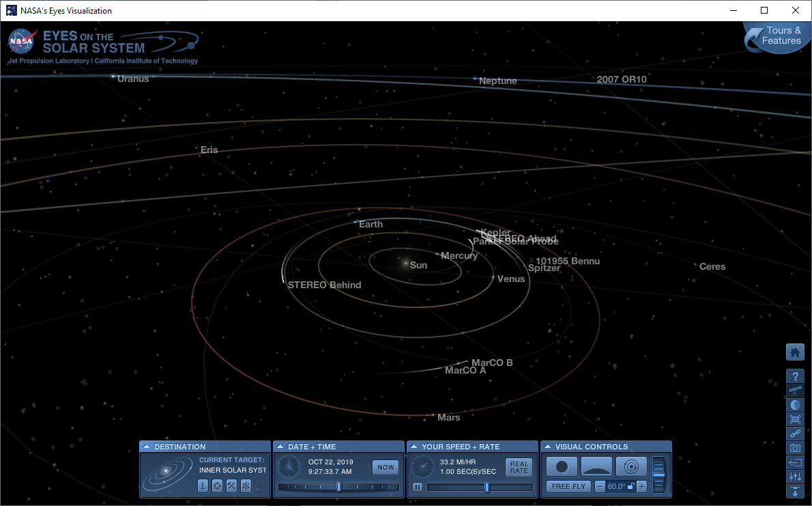Select the Spitzer spacecraft label
The image size is (812, 506).
(544, 268)
